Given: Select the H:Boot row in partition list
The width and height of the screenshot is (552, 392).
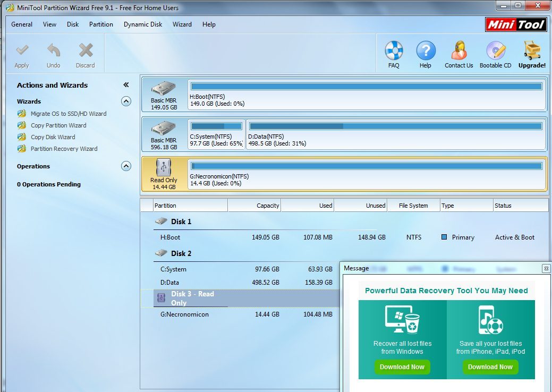Looking at the screenshot, I should point(344,237).
